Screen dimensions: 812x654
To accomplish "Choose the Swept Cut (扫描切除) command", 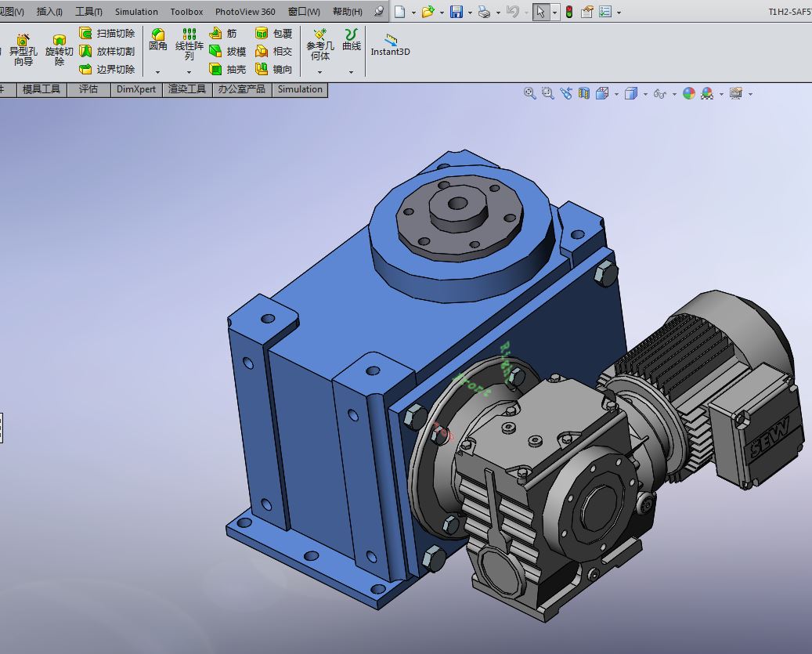I will coord(107,34).
